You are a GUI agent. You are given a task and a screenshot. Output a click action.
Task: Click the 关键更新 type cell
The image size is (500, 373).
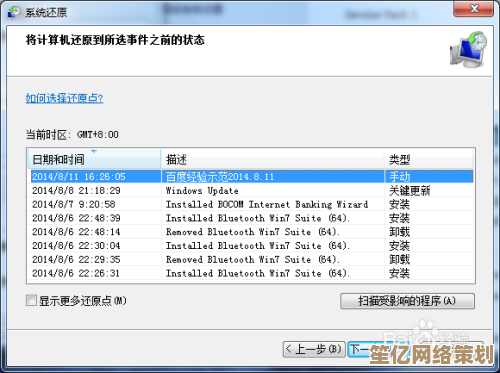tap(410, 191)
